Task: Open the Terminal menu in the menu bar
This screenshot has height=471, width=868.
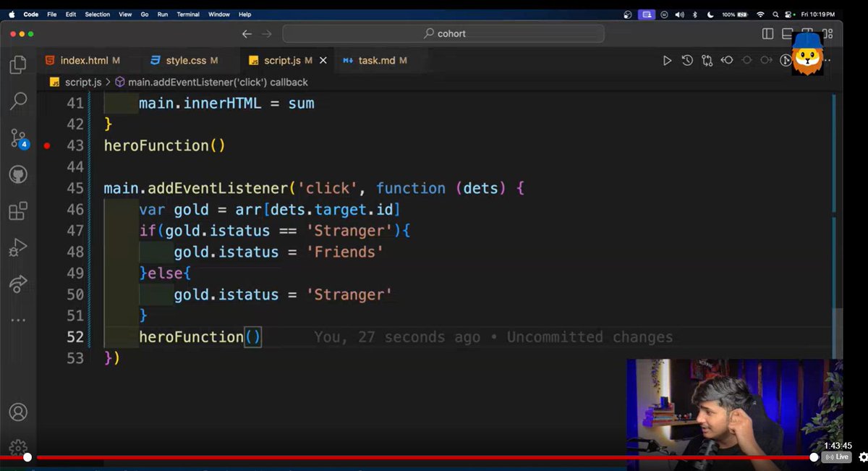Action: tap(188, 14)
